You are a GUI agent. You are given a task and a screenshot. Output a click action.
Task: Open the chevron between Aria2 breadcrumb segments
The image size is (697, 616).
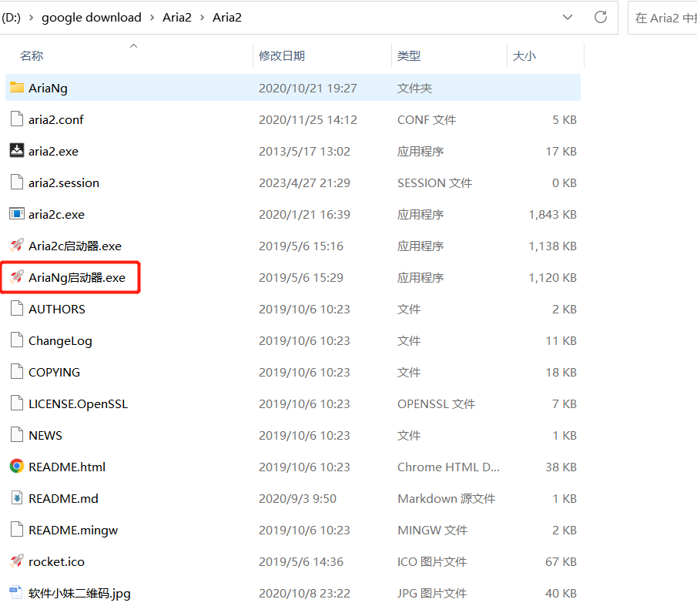[x=202, y=17]
